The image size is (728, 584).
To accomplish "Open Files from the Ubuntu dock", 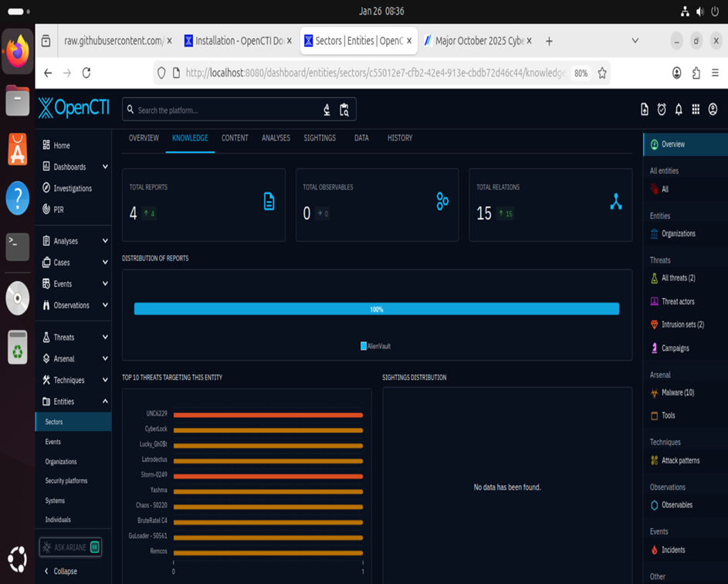I will tap(18, 100).
